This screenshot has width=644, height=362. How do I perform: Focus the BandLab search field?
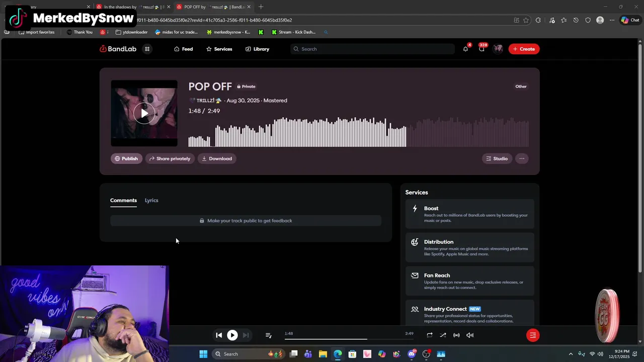pos(372,49)
